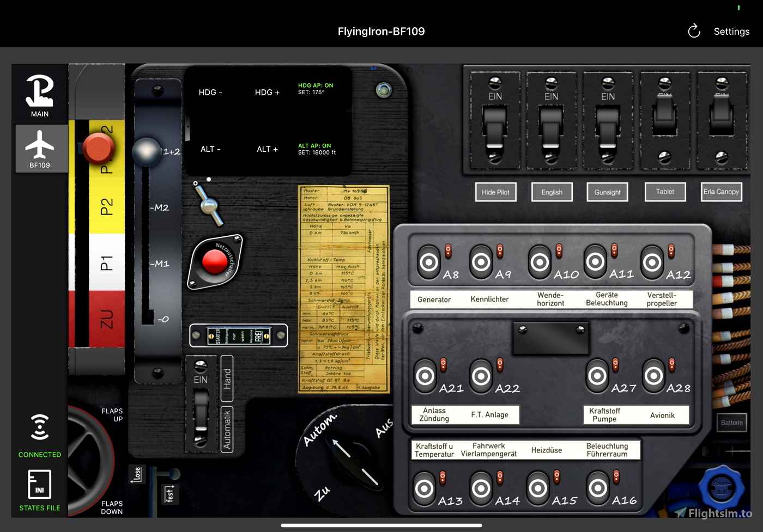
Task: Click the red reset pin beside A28
Action: (672, 364)
